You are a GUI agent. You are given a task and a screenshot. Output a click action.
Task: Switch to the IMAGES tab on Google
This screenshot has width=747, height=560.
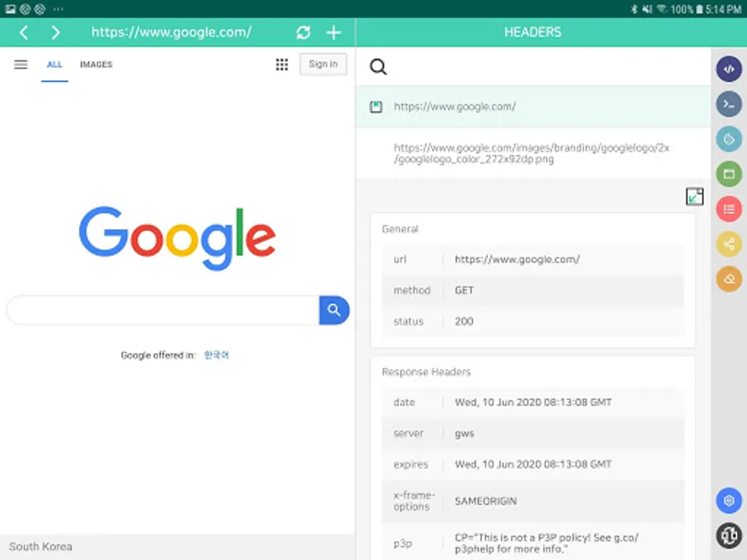tap(96, 65)
